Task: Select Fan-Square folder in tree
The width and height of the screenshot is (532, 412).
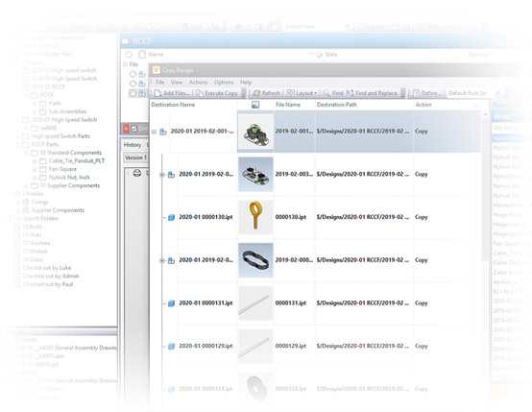Action: (62, 169)
